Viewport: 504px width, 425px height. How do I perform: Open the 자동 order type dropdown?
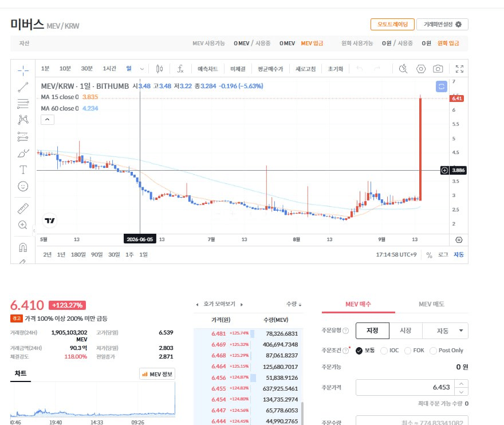[445, 330]
